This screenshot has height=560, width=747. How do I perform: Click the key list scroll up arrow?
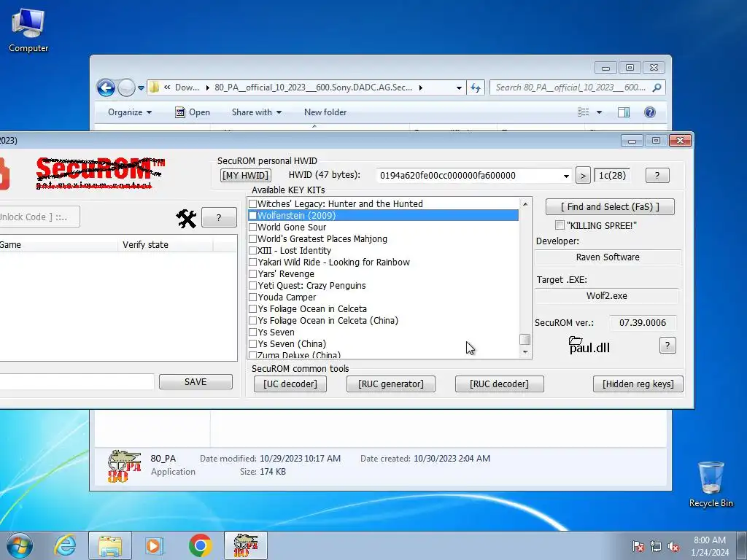click(525, 204)
